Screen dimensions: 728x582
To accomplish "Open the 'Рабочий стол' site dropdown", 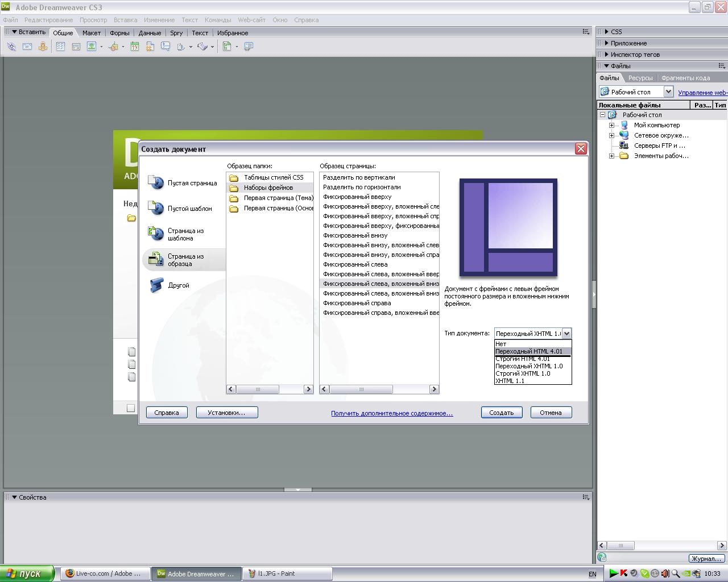I will pyautogui.click(x=668, y=92).
